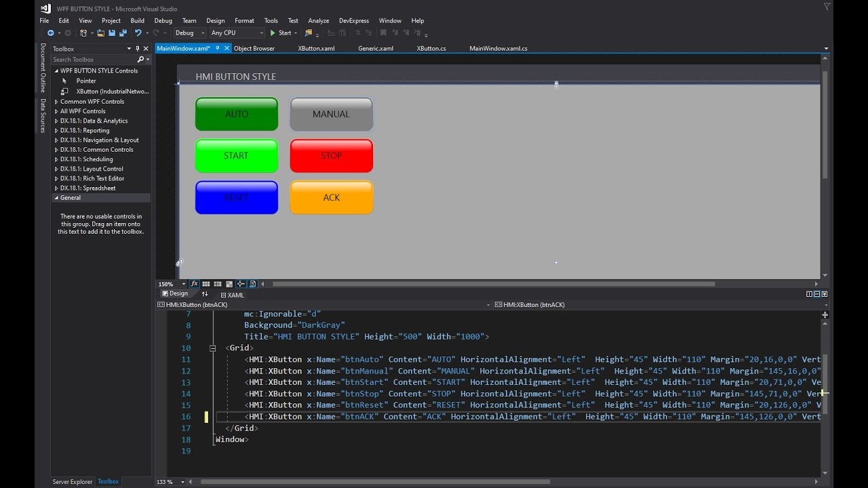Select the orange ACK button in designer
This screenshot has height=488, width=868.
coord(332,197)
